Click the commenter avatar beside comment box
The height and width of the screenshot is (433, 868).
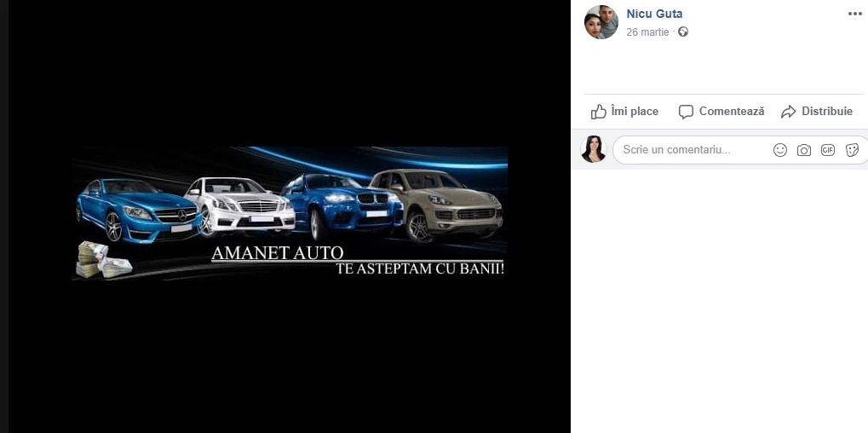click(594, 149)
